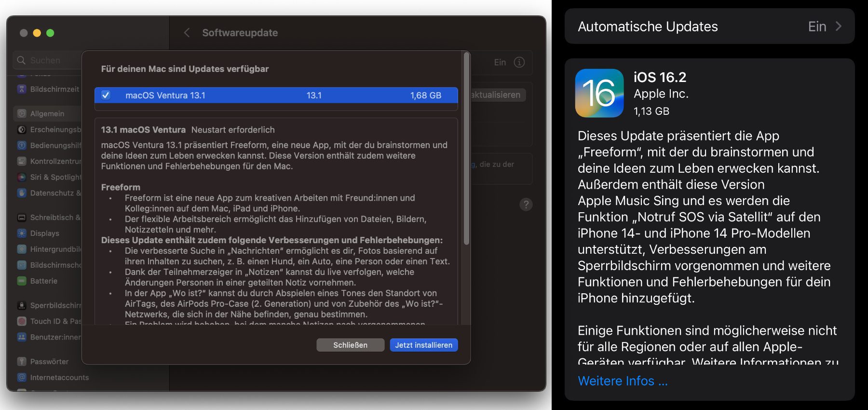Tap the Weitere Infos link
This screenshot has width=868, height=410.
tap(623, 381)
